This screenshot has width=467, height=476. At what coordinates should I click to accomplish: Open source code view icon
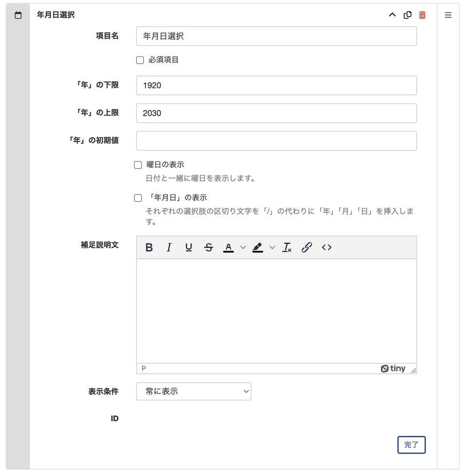click(x=326, y=247)
